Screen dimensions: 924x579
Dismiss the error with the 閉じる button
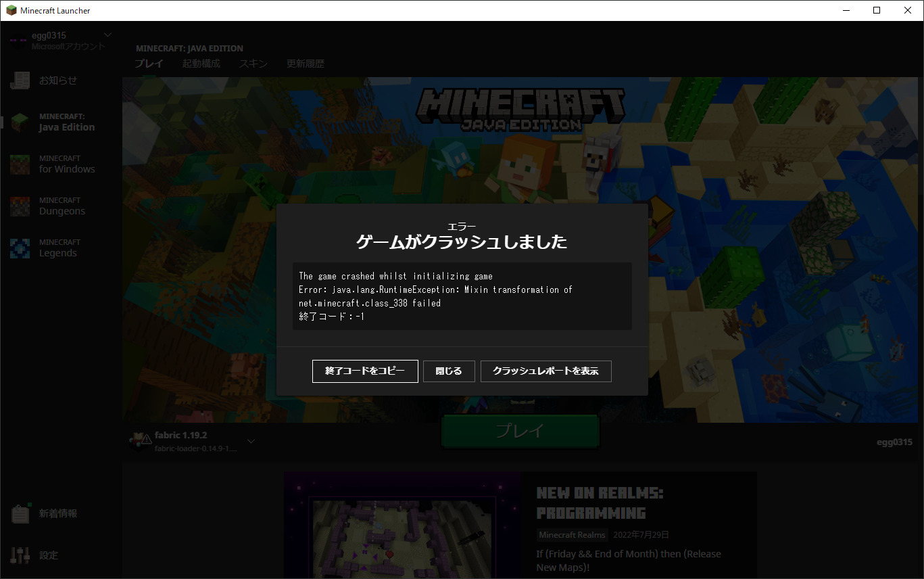[x=448, y=371]
